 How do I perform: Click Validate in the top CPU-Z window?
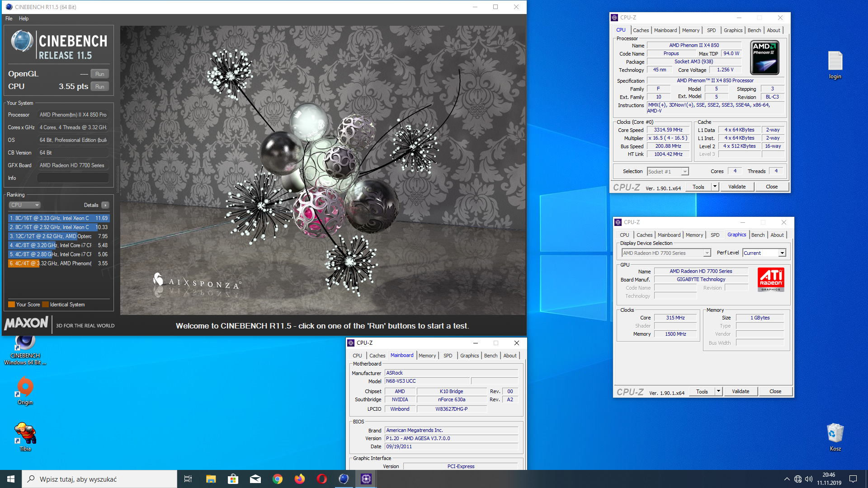coord(737,187)
